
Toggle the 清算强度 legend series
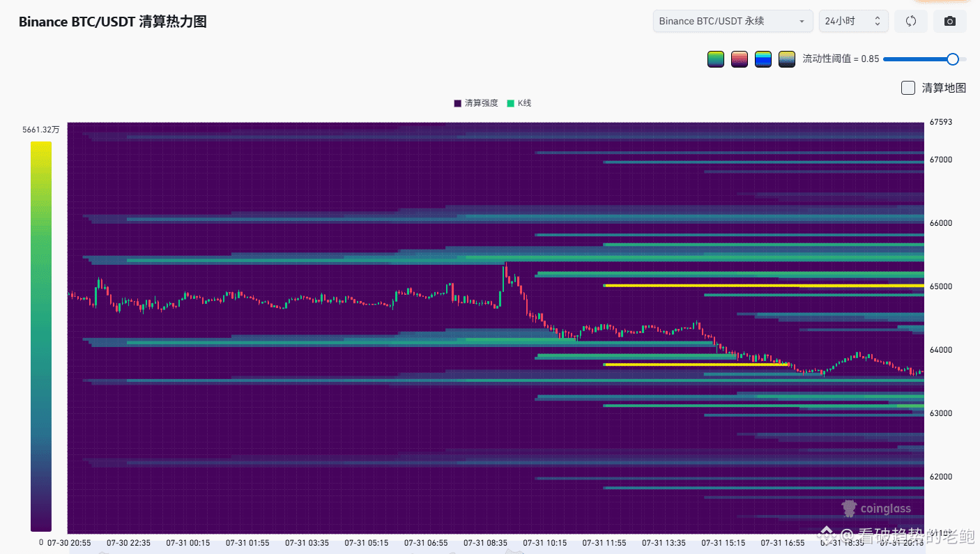476,103
